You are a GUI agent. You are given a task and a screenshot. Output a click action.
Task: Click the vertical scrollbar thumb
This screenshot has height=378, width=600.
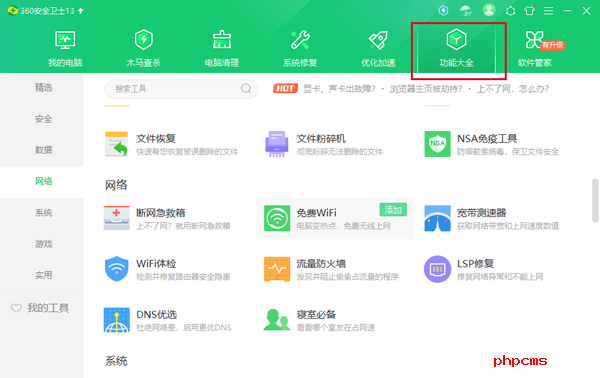[x=595, y=200]
